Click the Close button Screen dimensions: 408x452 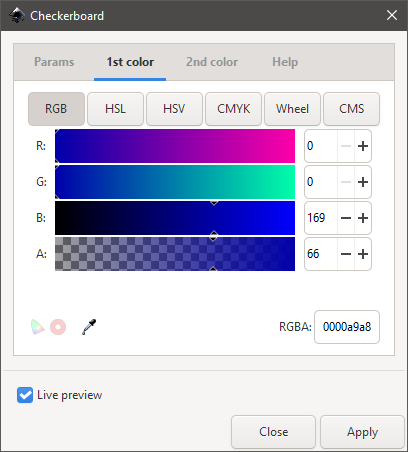point(273,432)
